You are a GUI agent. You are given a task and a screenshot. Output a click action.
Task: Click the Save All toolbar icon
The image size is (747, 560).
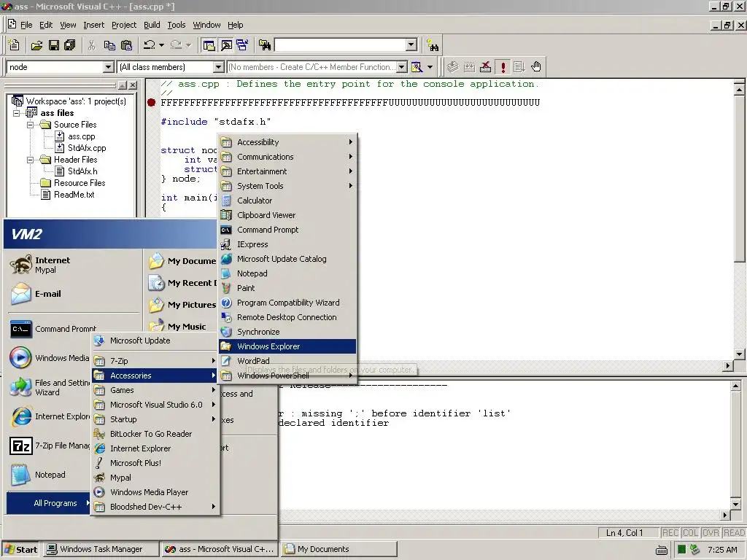coord(70,45)
